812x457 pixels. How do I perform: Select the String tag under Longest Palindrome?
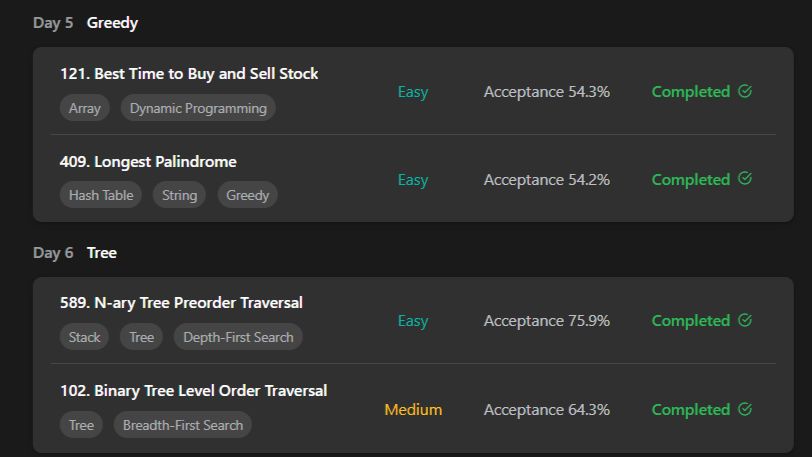(179, 195)
